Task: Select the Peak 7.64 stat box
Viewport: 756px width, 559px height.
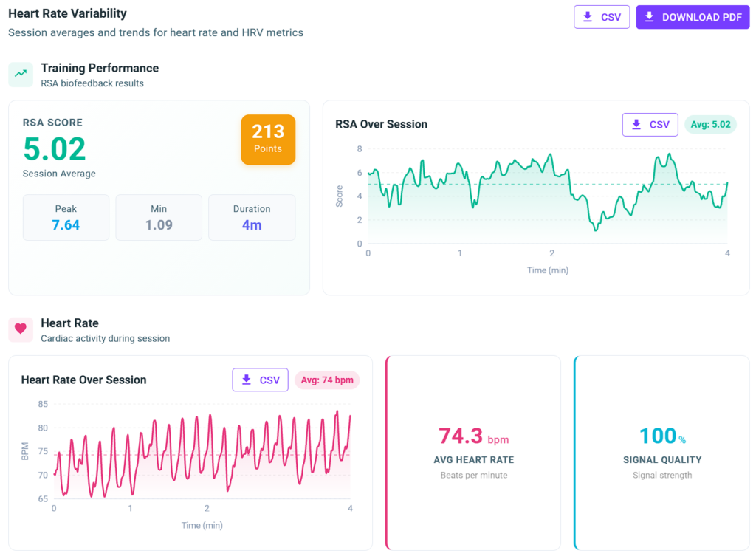Action: 66,218
